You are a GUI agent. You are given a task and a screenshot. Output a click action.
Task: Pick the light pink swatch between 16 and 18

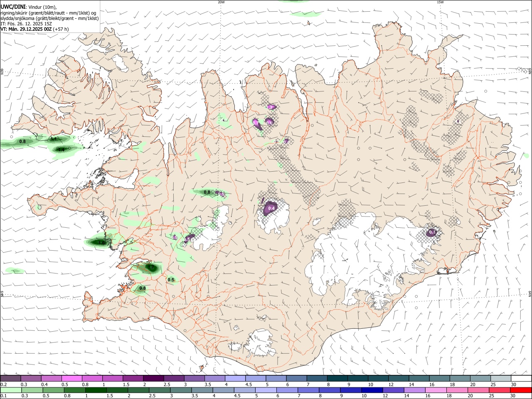tap(436, 390)
